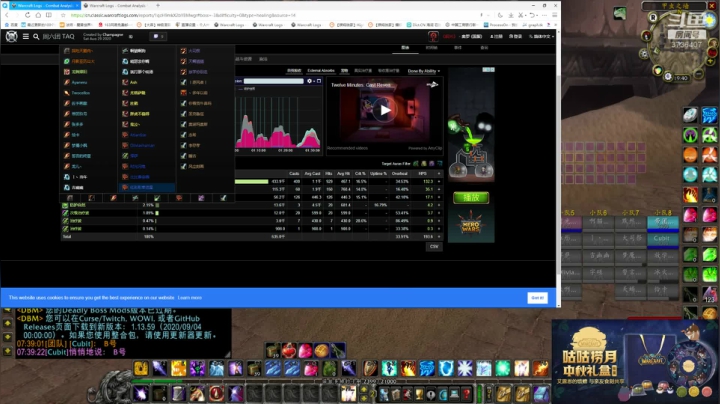Toggle first Target Auras Filter icon
The width and height of the screenshot is (720, 404).
pyautogui.click(x=416, y=163)
